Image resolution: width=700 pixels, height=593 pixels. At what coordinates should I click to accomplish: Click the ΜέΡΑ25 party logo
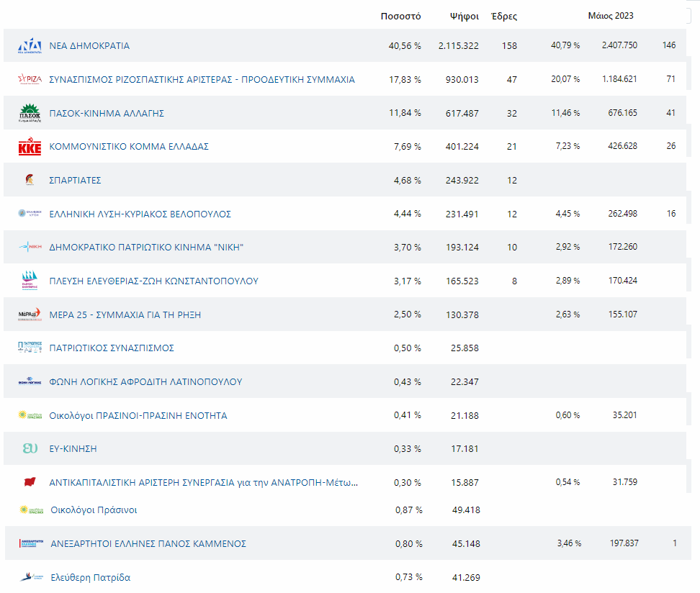click(x=30, y=314)
